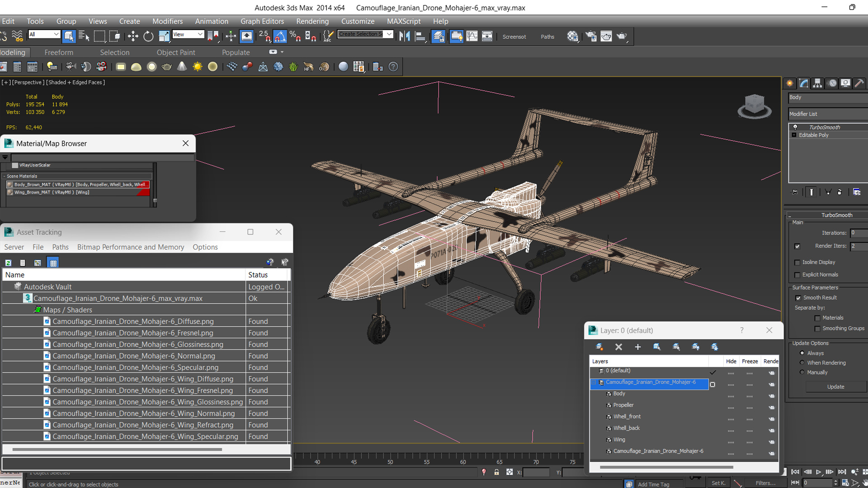The height and width of the screenshot is (488, 868).
Task: Toggle the Percent Snap tool
Action: [x=295, y=36]
